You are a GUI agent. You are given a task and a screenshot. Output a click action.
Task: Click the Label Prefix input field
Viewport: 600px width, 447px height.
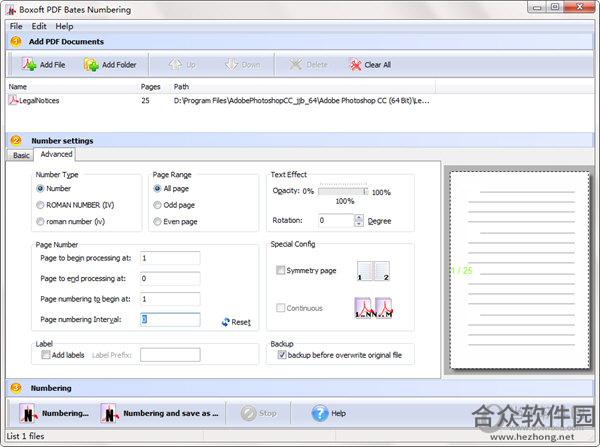(170, 355)
